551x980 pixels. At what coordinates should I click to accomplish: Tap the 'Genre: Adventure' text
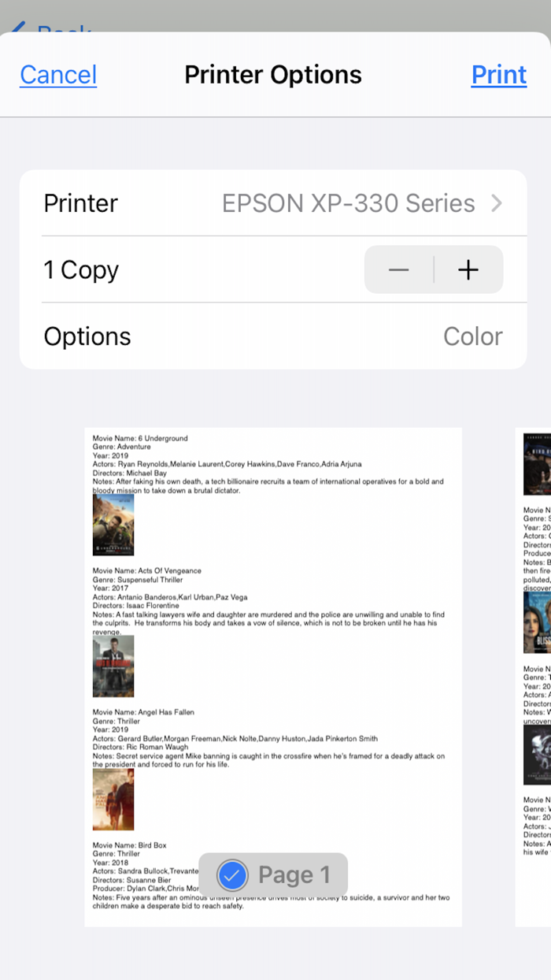point(121,447)
